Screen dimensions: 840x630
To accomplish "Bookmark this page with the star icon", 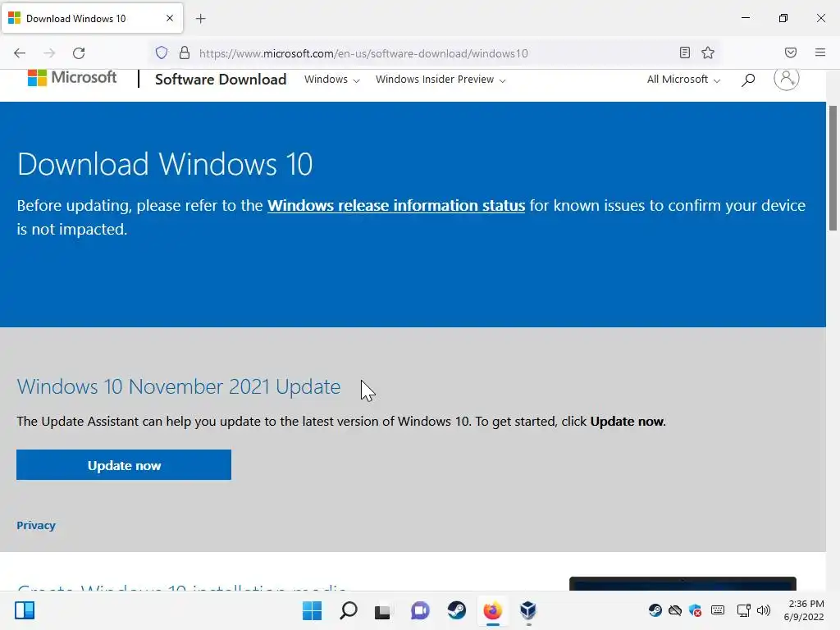I will click(x=708, y=52).
